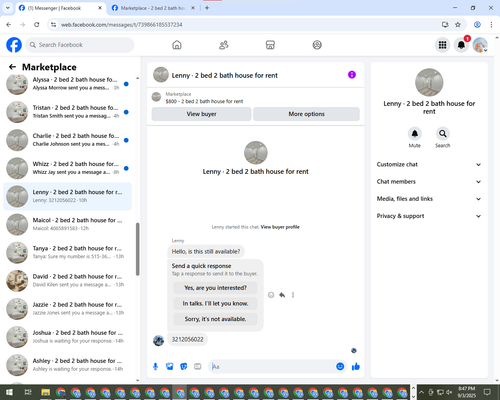Screen dimensions: 500x400
Task: Expand Privacy & support section
Action: [x=429, y=216]
